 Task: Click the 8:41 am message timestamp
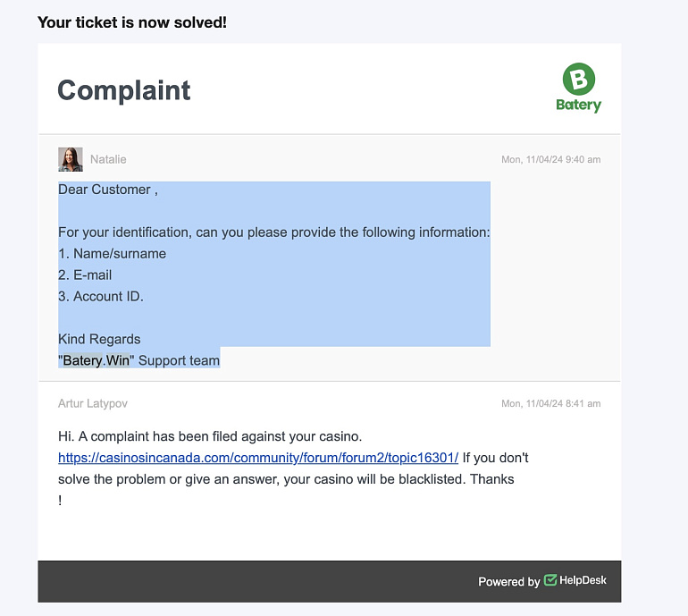click(x=550, y=403)
